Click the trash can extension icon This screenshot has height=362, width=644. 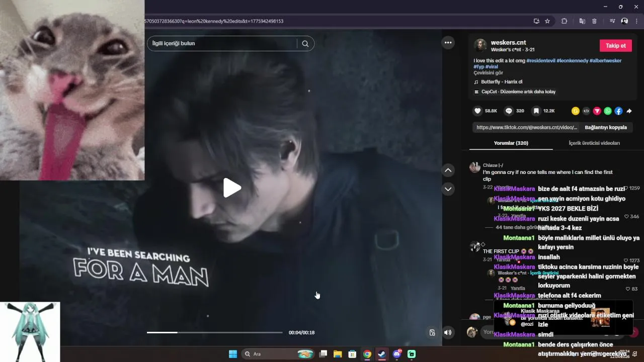pyautogui.click(x=594, y=21)
